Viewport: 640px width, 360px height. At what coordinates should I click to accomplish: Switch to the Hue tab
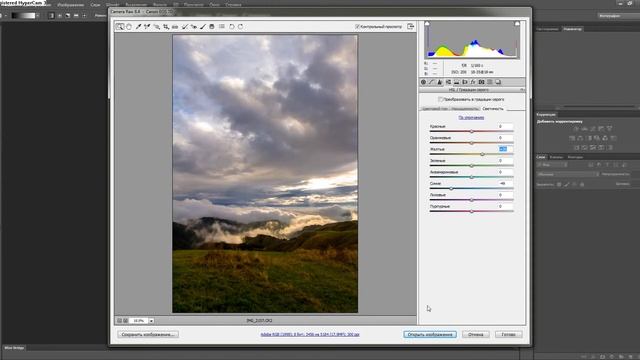coord(435,109)
